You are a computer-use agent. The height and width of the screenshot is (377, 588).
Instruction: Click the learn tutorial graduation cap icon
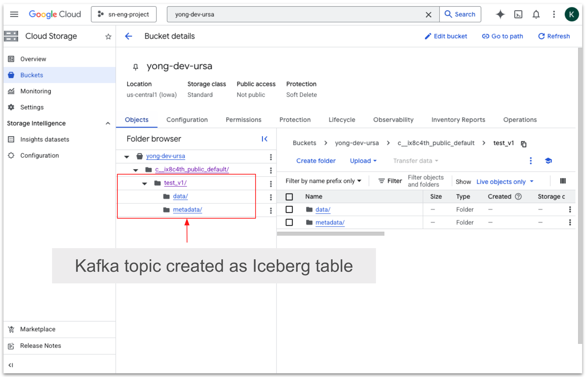pyautogui.click(x=548, y=161)
